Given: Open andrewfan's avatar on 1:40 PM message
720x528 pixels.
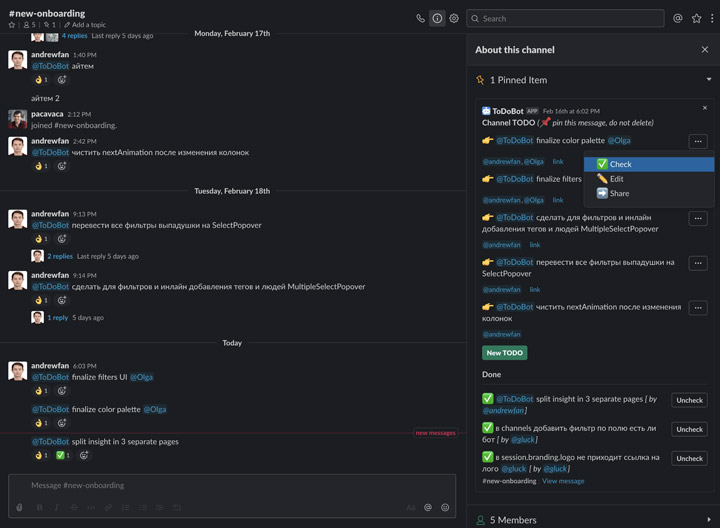Looking at the screenshot, I should tap(17, 60).
